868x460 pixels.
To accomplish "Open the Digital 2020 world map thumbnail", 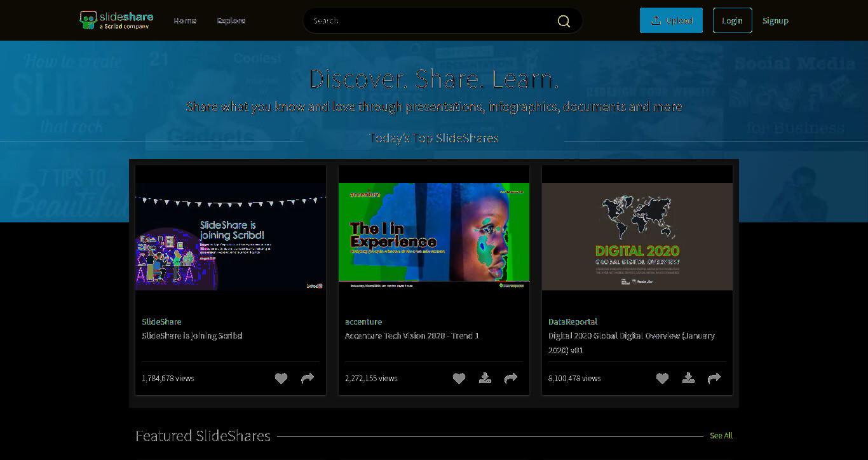I will (x=637, y=236).
